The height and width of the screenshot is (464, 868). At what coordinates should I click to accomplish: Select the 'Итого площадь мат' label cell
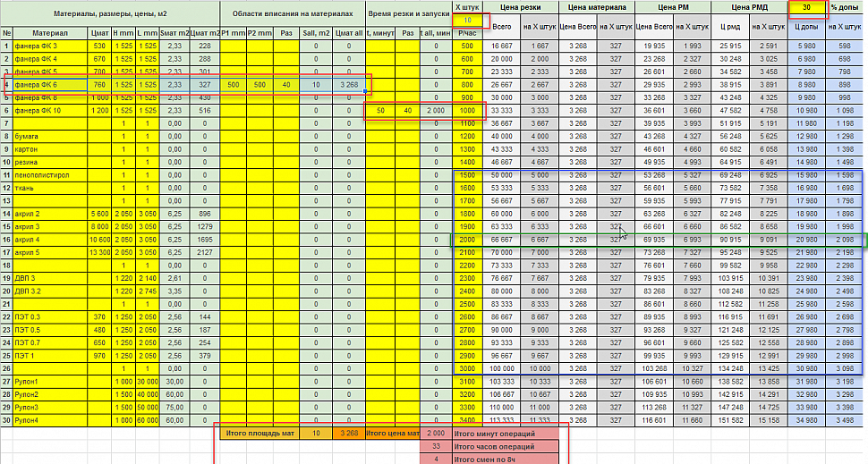(x=260, y=433)
